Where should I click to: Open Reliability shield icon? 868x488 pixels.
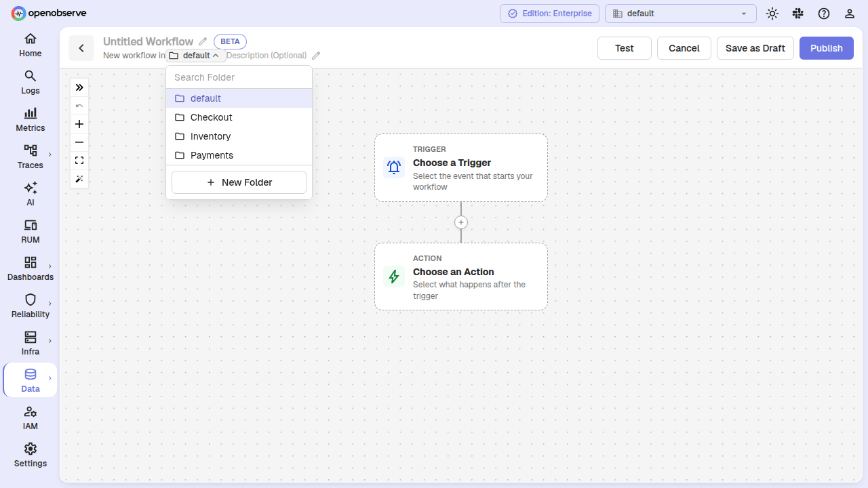point(31,299)
